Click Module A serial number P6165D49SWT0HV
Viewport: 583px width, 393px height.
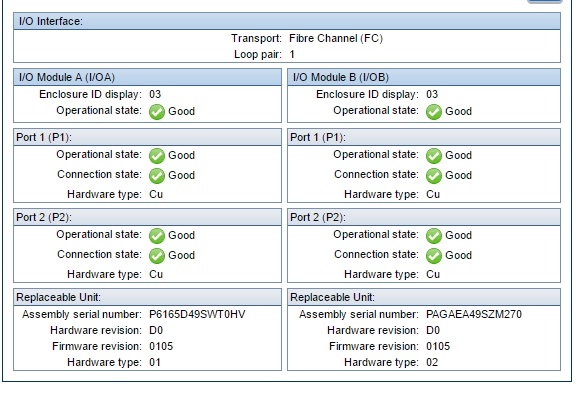click(x=197, y=315)
